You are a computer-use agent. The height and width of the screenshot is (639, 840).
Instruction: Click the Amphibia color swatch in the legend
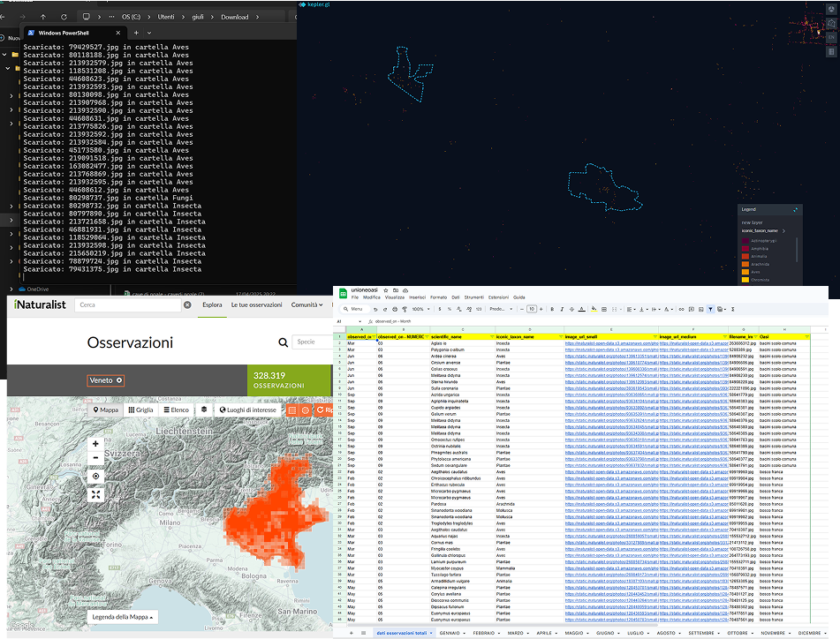coord(745,248)
